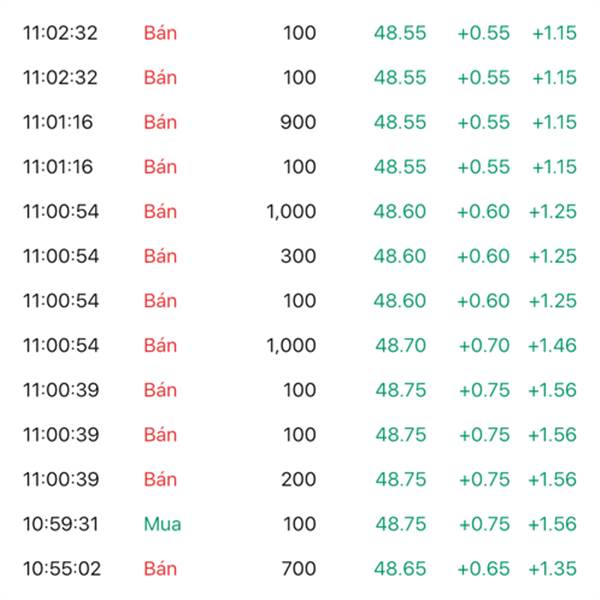
Task: Select the 48.60 price in 300-volume row
Action: click(x=400, y=256)
